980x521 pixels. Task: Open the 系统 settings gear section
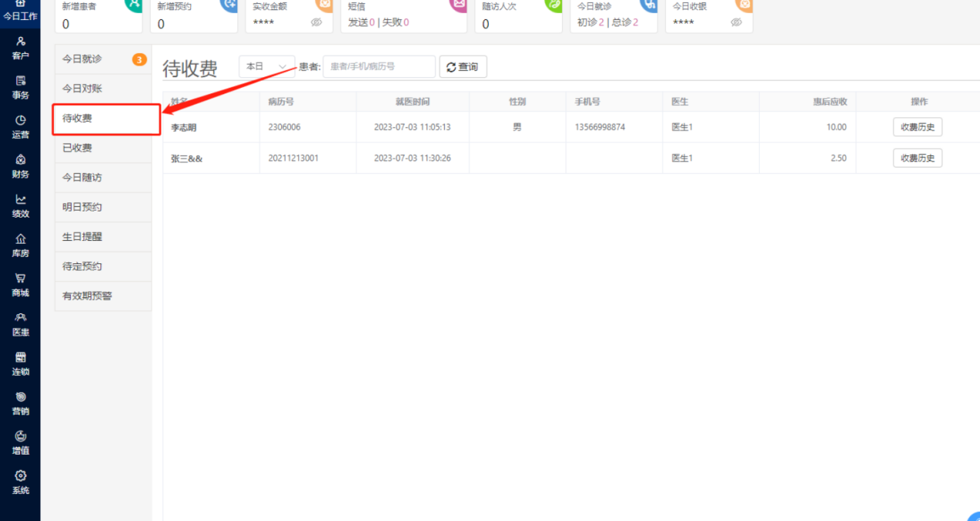point(20,482)
